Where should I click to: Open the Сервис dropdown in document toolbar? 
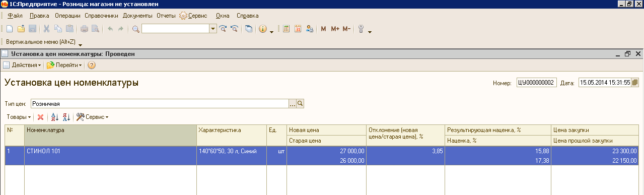(93, 117)
